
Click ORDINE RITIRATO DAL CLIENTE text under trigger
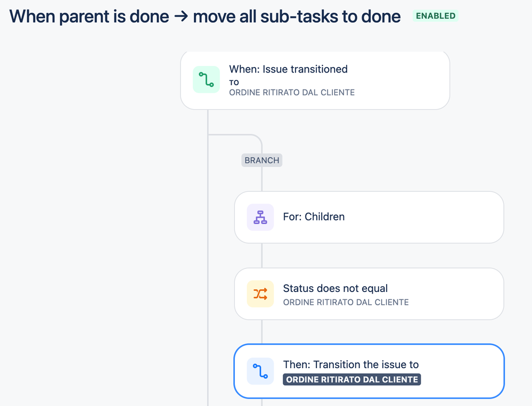(x=292, y=92)
